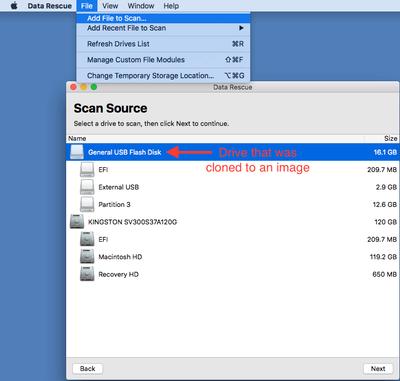
Task: Select Macintosh HD volume name
Action: [x=120, y=257]
